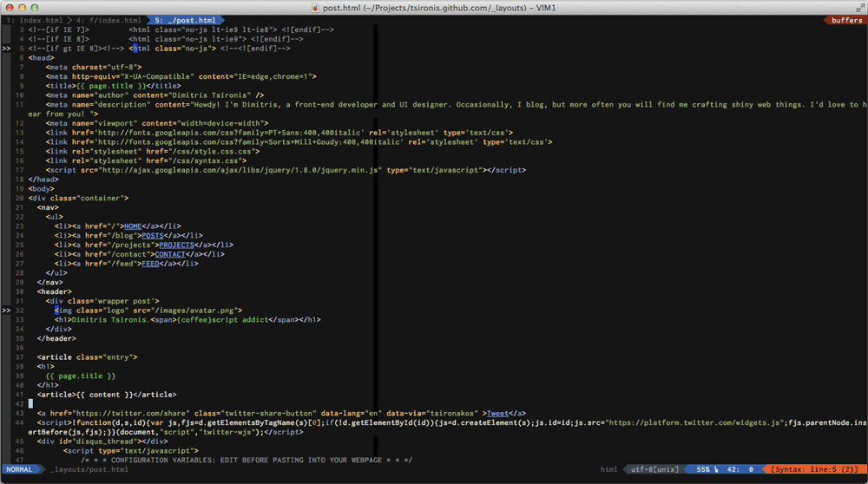The width and height of the screenshot is (868, 484).
Task: Click the PT+Sans font link on line 13
Action: [279, 133]
